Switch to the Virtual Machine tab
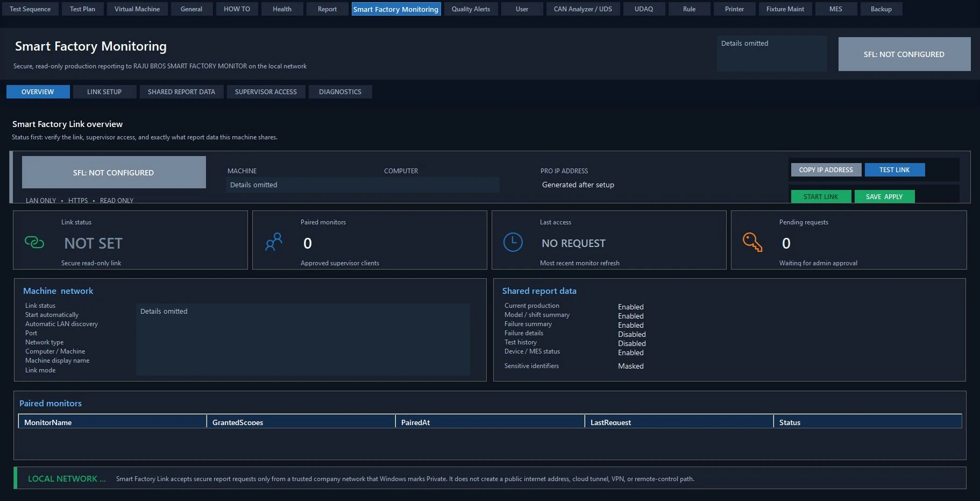 point(137,9)
